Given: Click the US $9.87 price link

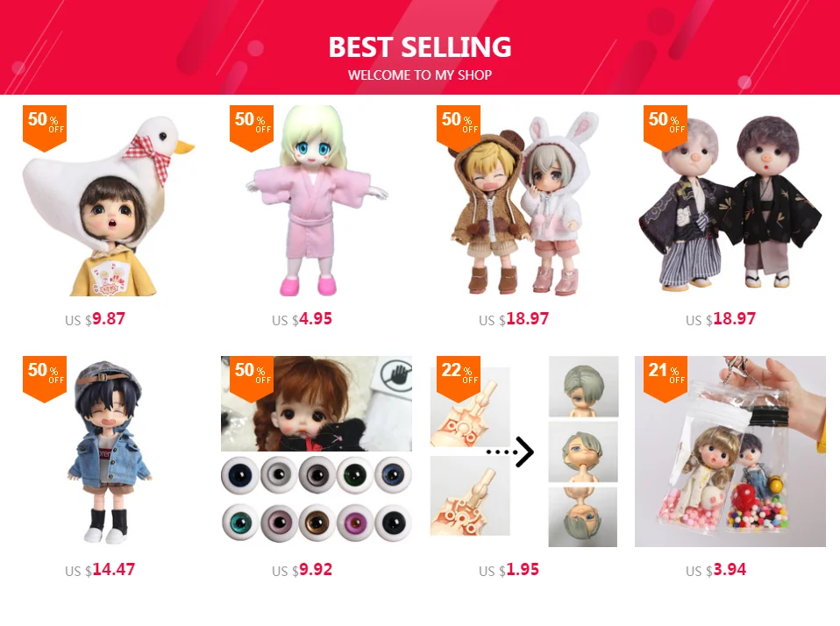Looking at the screenshot, I should click(x=95, y=319).
